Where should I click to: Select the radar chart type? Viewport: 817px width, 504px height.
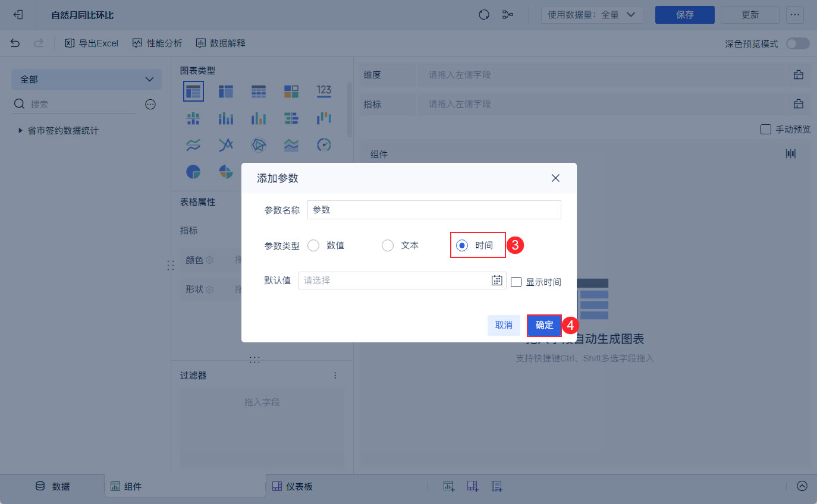pos(259,144)
